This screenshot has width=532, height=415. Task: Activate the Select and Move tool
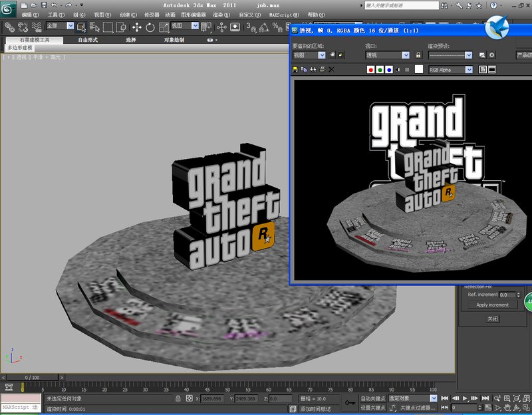coord(137,27)
